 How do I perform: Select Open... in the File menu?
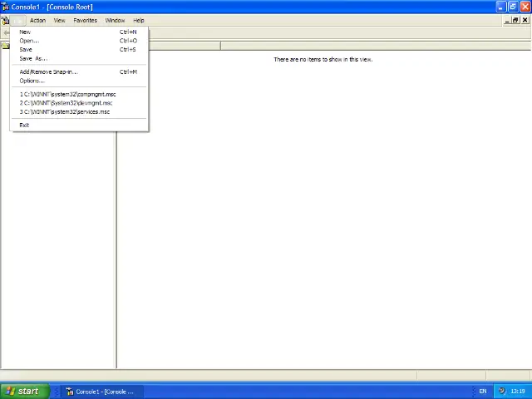29,41
